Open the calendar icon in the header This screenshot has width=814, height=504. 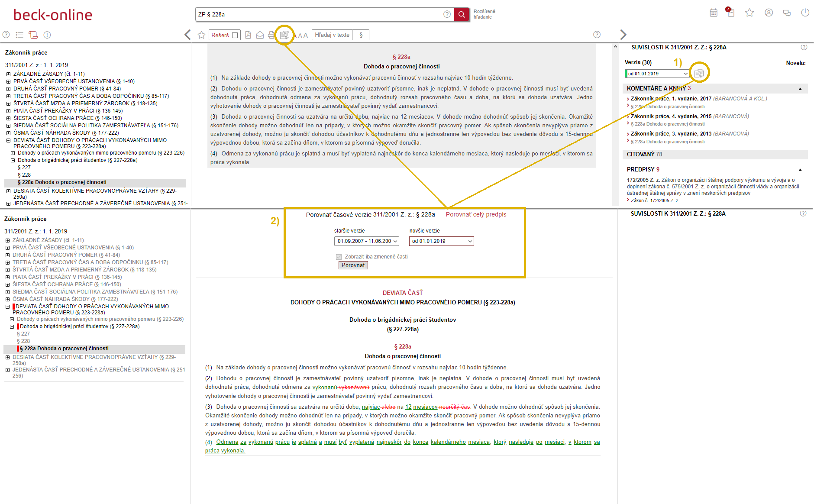click(x=714, y=13)
